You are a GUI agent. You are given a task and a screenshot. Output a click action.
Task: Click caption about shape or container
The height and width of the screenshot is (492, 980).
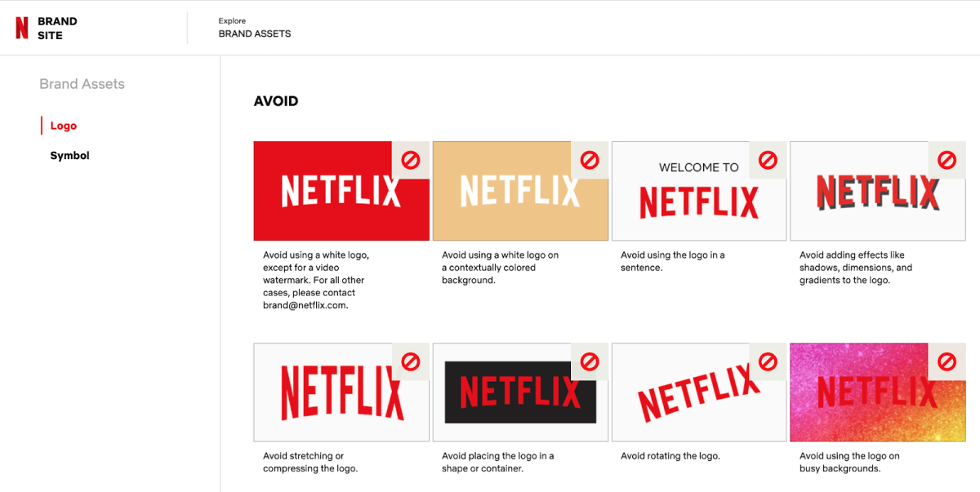click(x=497, y=463)
